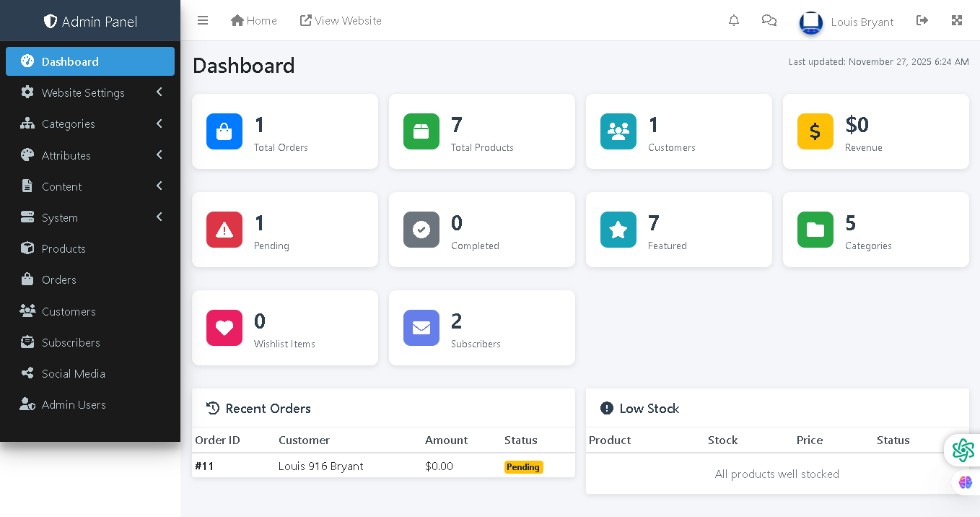Open the chat messages icon
The width and height of the screenshot is (980, 517).
tap(769, 20)
